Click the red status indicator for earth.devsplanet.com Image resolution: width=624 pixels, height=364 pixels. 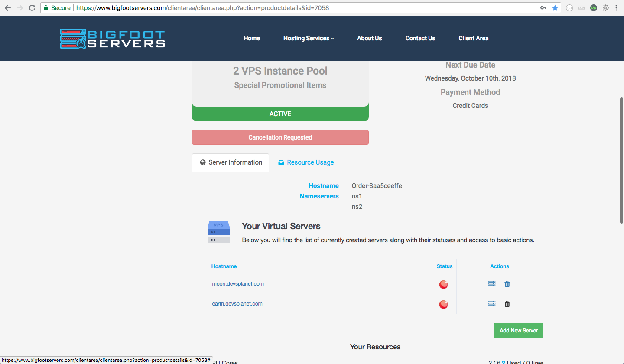(444, 304)
